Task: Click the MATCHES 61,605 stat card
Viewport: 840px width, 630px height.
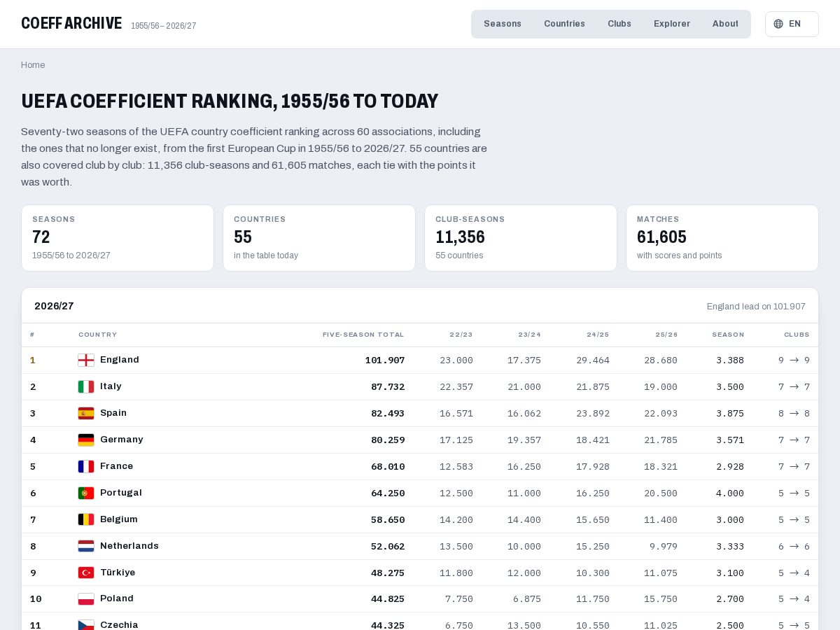Action: 722,238
